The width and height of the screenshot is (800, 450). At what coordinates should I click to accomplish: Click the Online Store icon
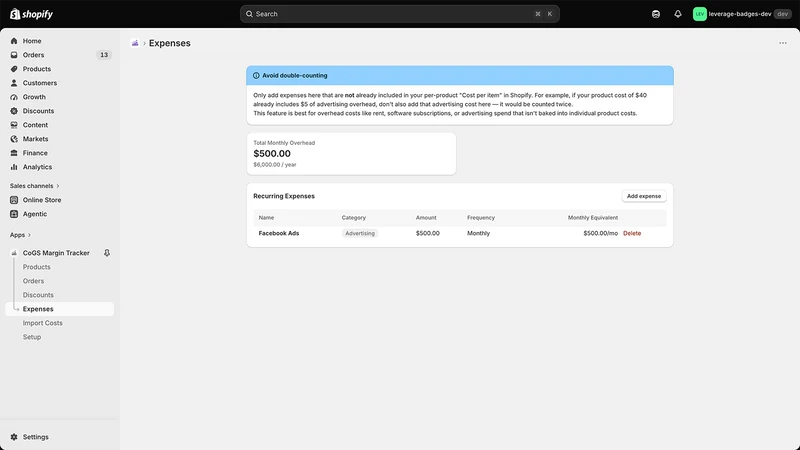[x=14, y=200]
